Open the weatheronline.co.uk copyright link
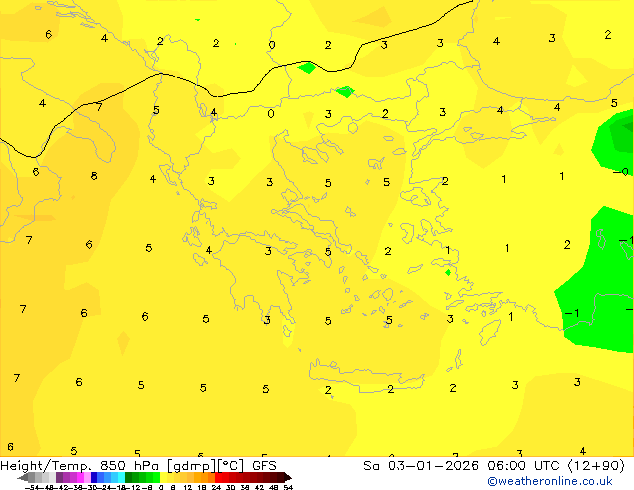 click(550, 481)
